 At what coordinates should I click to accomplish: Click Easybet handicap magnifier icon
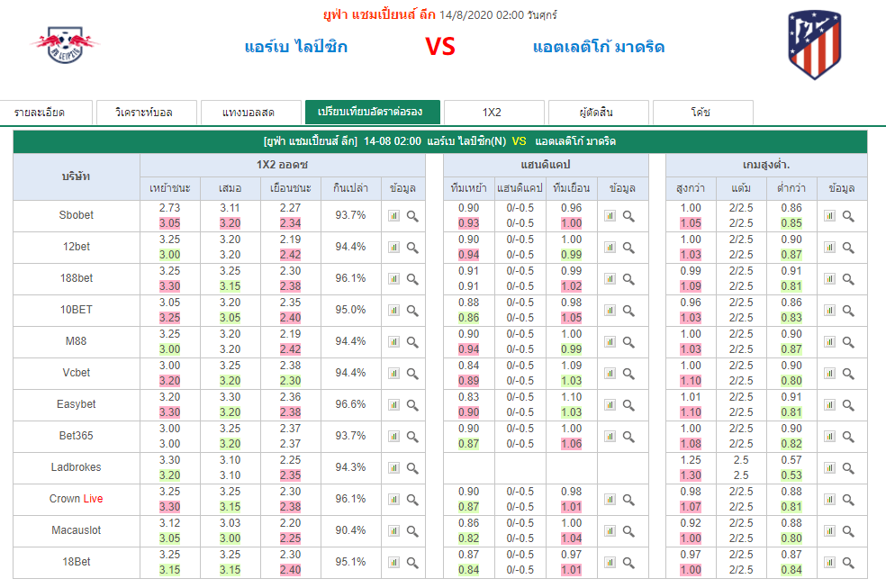(628, 405)
